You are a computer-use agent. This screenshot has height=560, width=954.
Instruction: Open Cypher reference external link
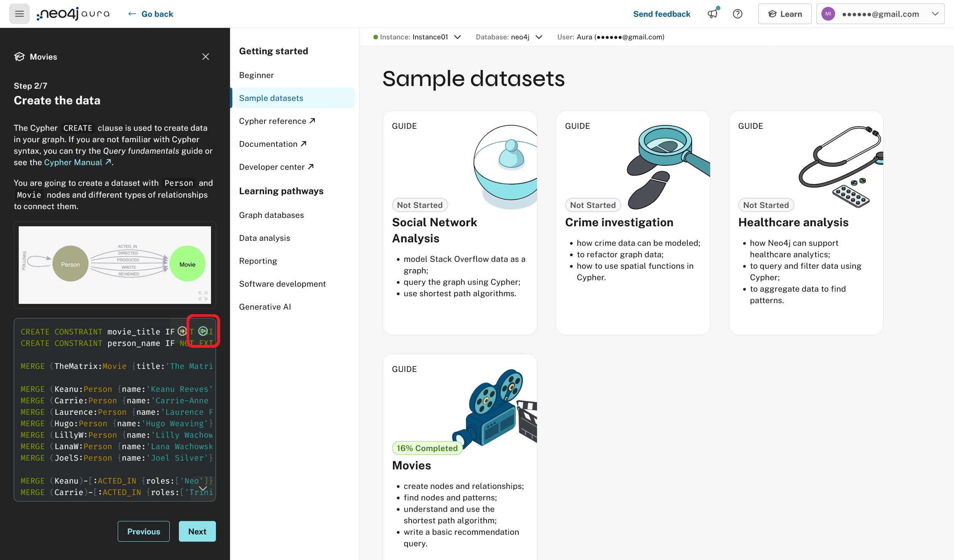coord(277,121)
